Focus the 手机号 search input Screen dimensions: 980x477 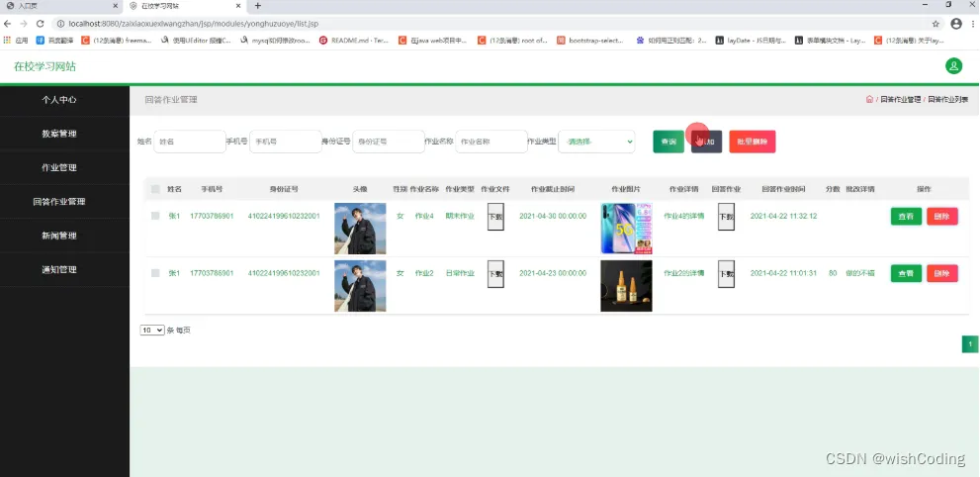tap(286, 142)
